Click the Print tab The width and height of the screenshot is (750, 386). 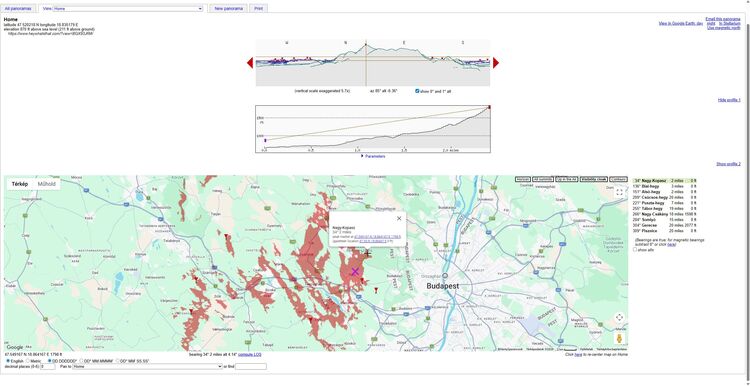259,9
